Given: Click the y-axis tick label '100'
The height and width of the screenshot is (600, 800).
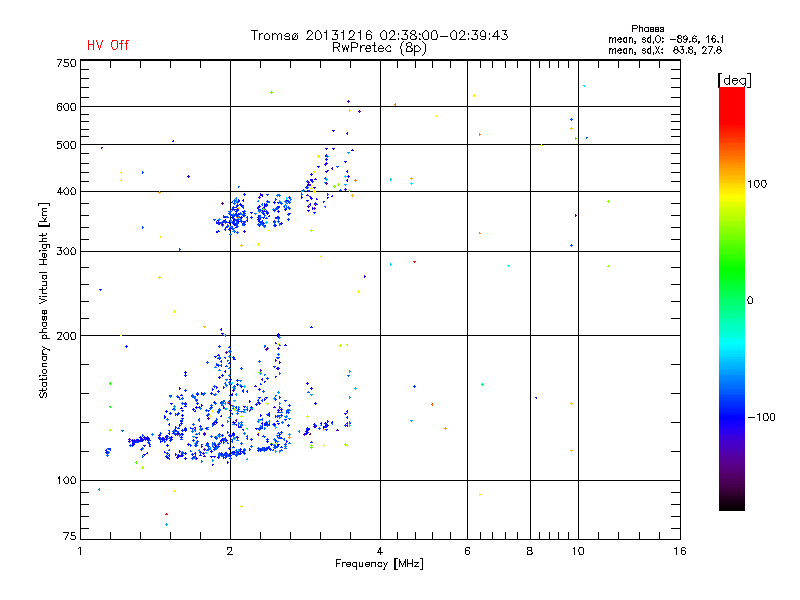Looking at the screenshot, I should pyautogui.click(x=66, y=480).
